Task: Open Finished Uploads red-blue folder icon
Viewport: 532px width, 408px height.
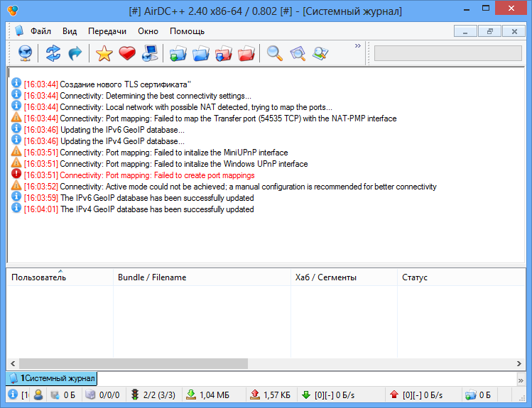Action: (x=224, y=53)
